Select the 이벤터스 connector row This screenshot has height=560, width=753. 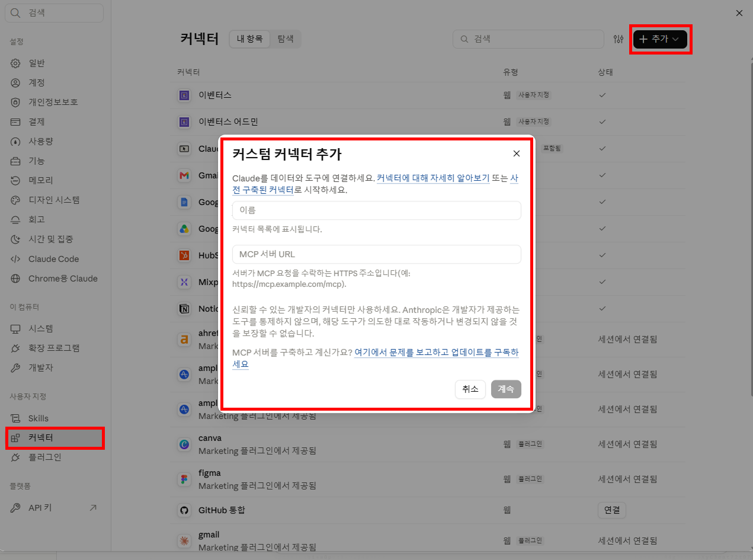428,95
